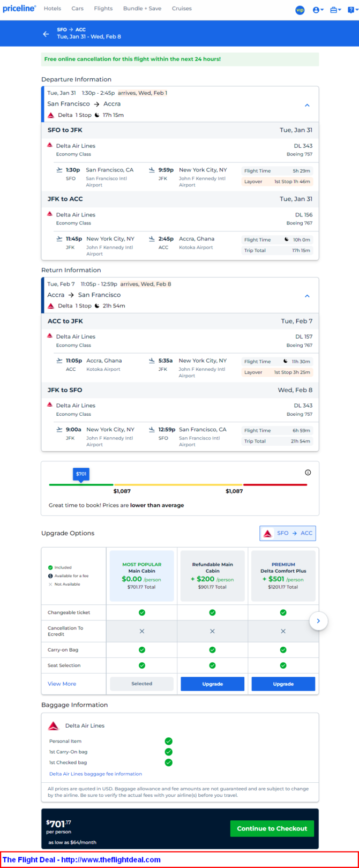Click Delta logo on JFK to SFO segment

[x=50, y=405]
